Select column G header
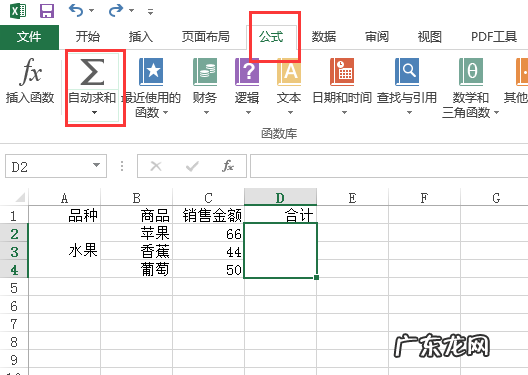528x375 pixels. 494,197
